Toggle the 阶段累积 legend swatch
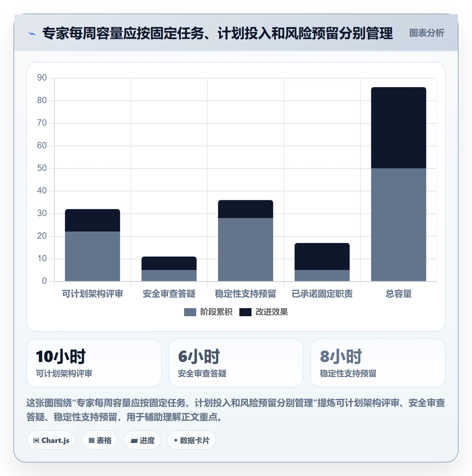Viewport: 472px width, 476px height. click(190, 312)
